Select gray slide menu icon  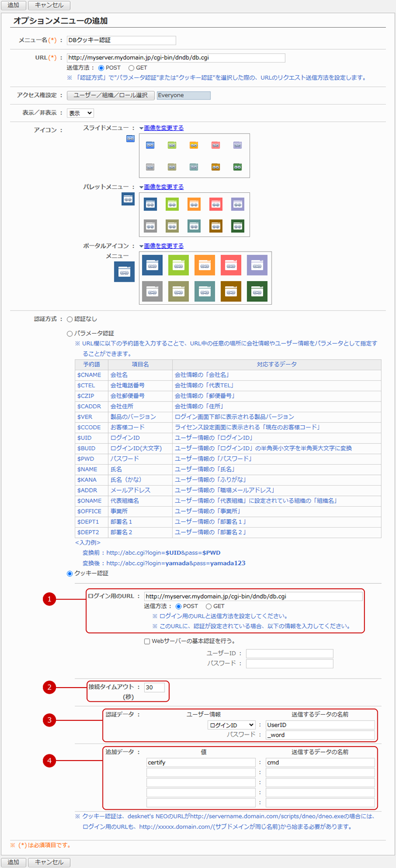click(x=150, y=167)
